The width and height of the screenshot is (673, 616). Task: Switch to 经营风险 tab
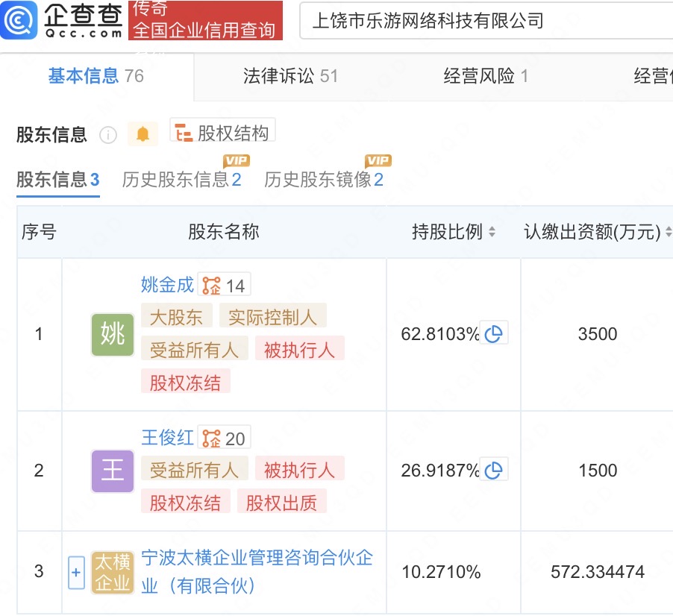486,76
